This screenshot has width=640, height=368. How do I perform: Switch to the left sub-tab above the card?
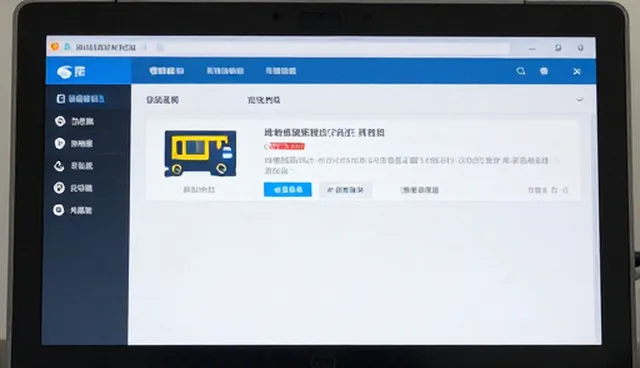pyautogui.click(x=162, y=100)
